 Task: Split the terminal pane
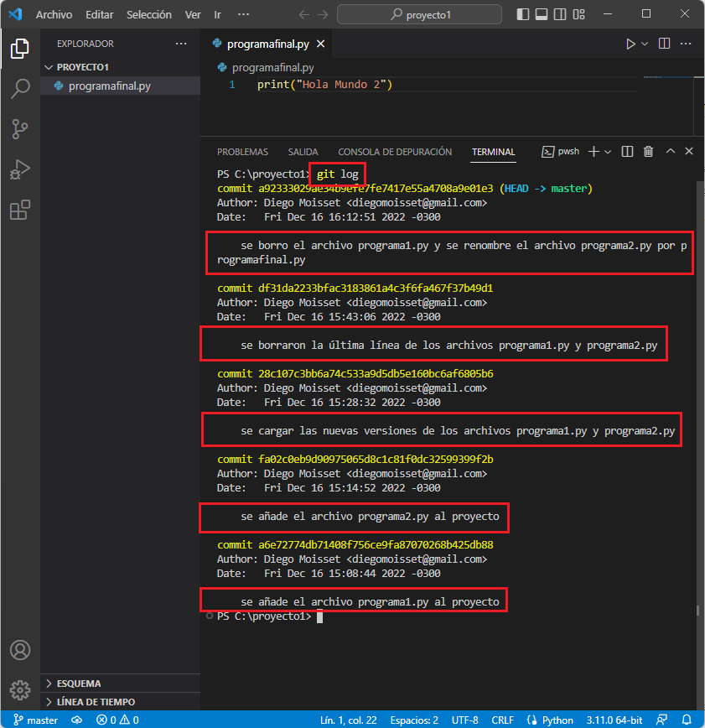coord(627,151)
